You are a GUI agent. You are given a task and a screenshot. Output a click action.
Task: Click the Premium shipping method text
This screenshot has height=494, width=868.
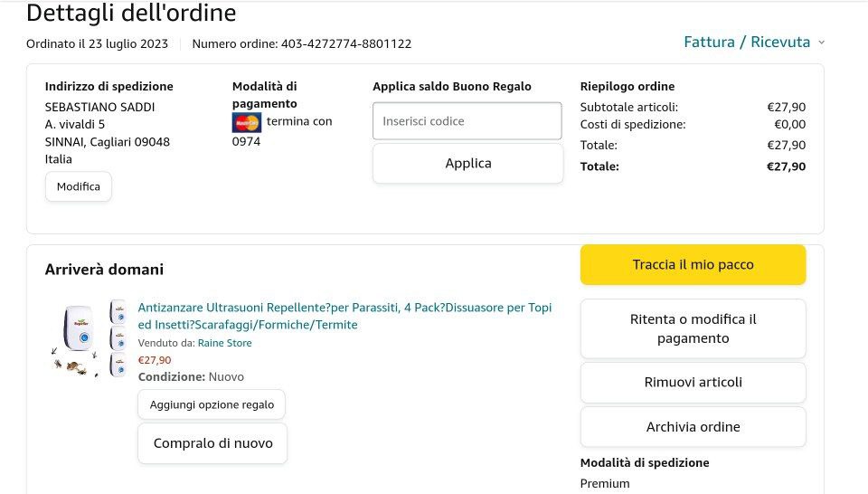(x=605, y=483)
